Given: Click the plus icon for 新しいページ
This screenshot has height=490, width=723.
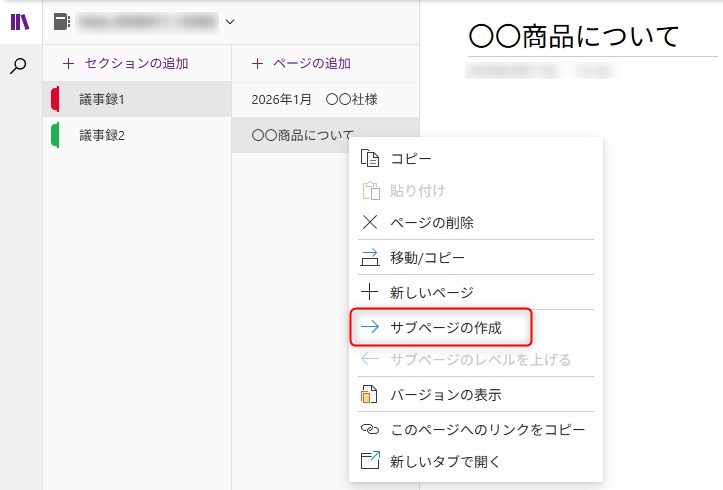Looking at the screenshot, I should [x=370, y=292].
